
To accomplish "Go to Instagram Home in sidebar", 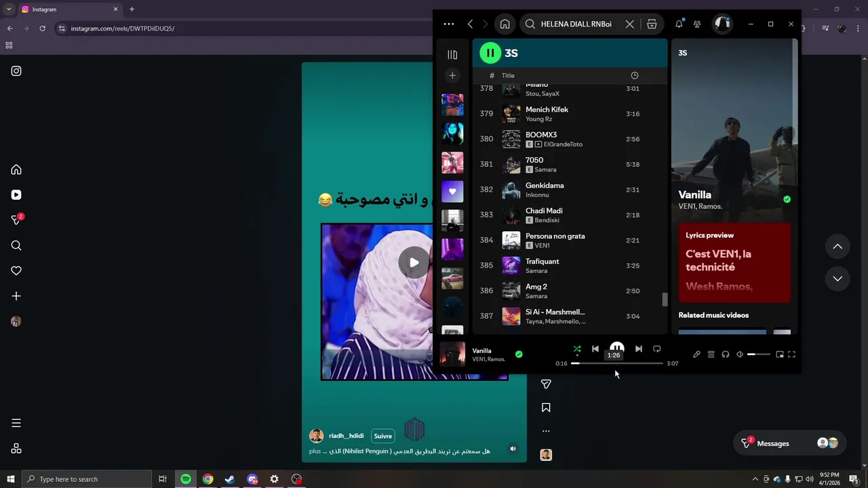I will (16, 169).
